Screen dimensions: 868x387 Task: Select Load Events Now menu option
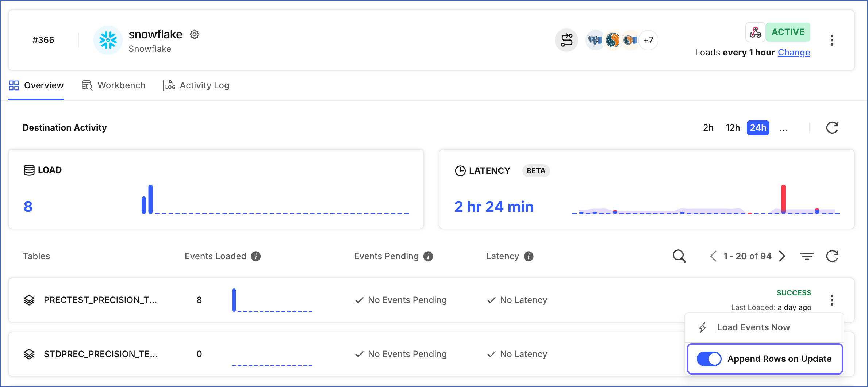point(764,327)
